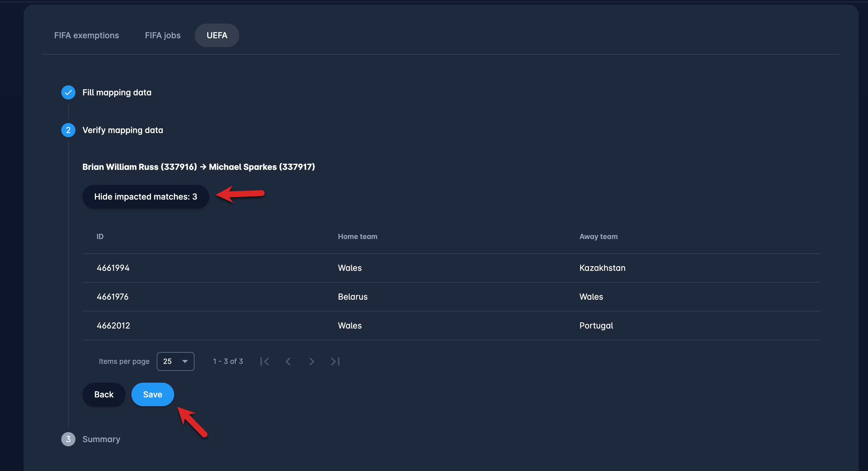Go to previous page of matches
The height and width of the screenshot is (471, 868).
(288, 361)
